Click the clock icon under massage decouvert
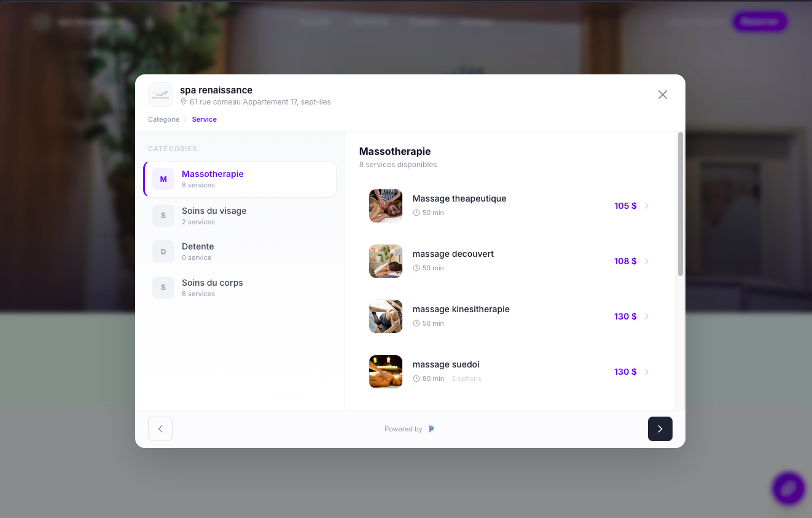The height and width of the screenshot is (518, 812). click(x=416, y=268)
